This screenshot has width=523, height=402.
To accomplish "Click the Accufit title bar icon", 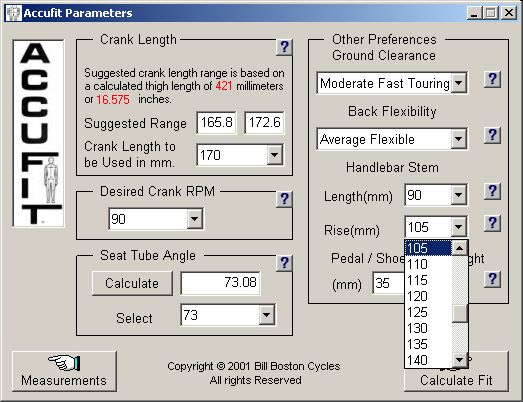I will 14,13.
